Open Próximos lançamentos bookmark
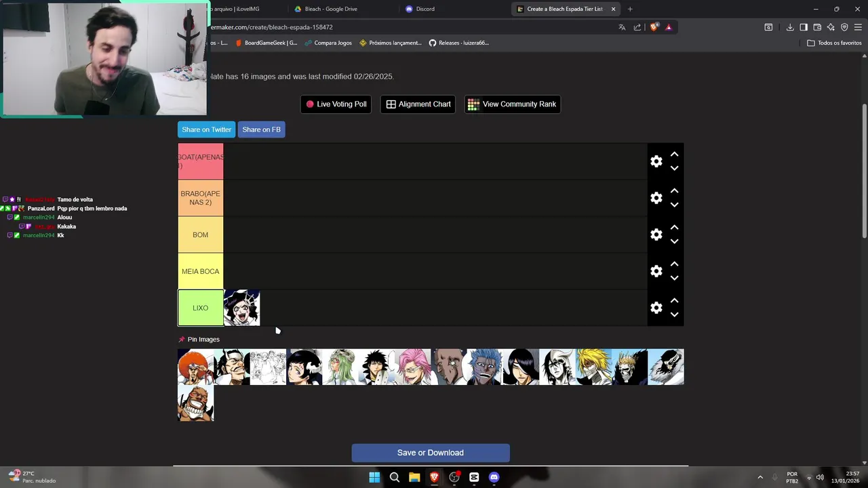This screenshot has width=868, height=488. point(391,43)
